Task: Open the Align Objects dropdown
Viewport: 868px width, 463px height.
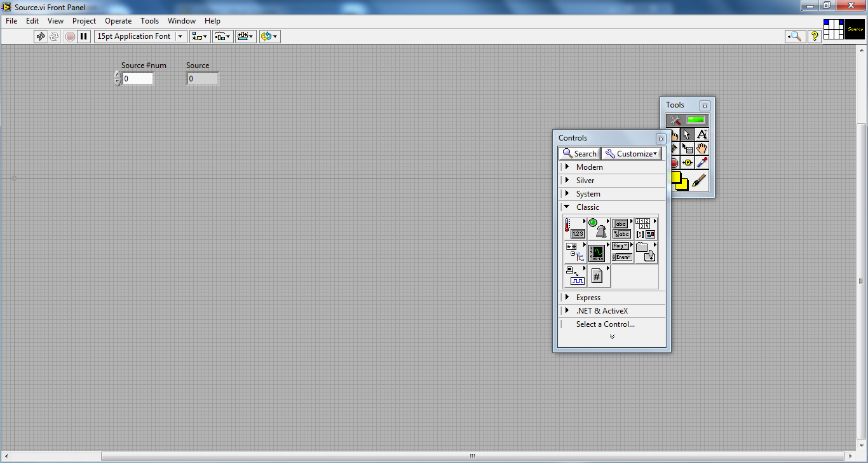Action: point(200,36)
